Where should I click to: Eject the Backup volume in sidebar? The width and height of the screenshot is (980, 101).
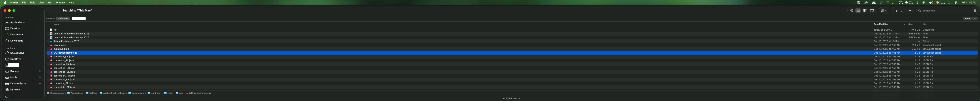tap(40, 71)
